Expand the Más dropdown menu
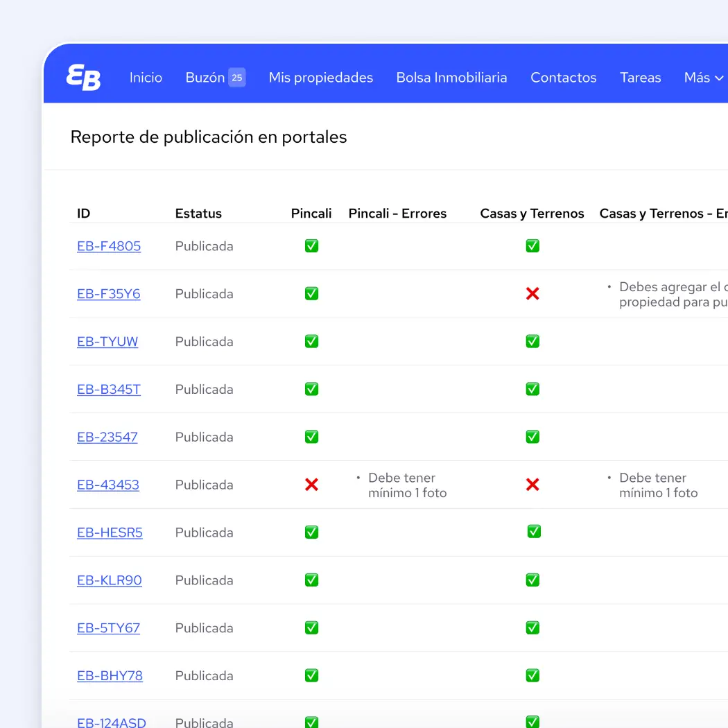Image resolution: width=728 pixels, height=728 pixels. tap(703, 78)
